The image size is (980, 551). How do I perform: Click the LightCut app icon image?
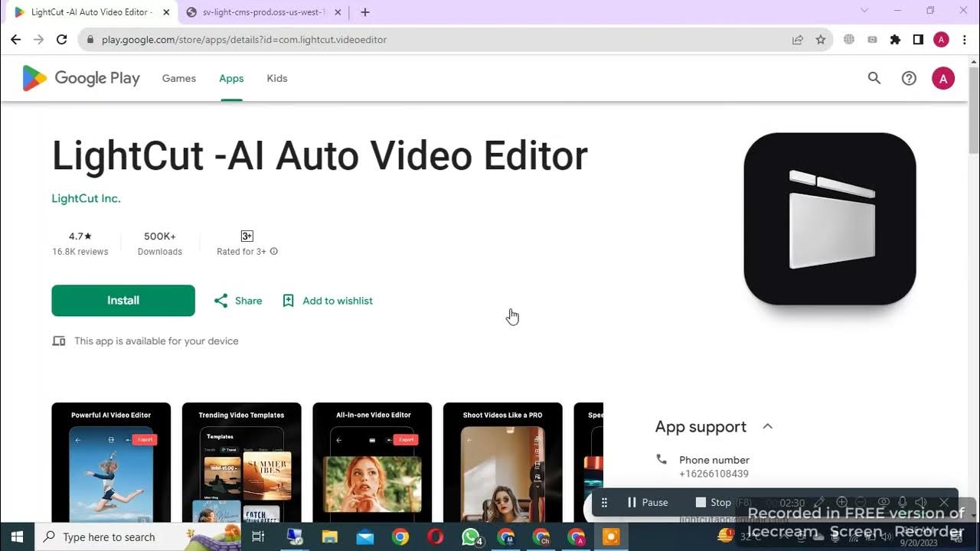tap(830, 219)
